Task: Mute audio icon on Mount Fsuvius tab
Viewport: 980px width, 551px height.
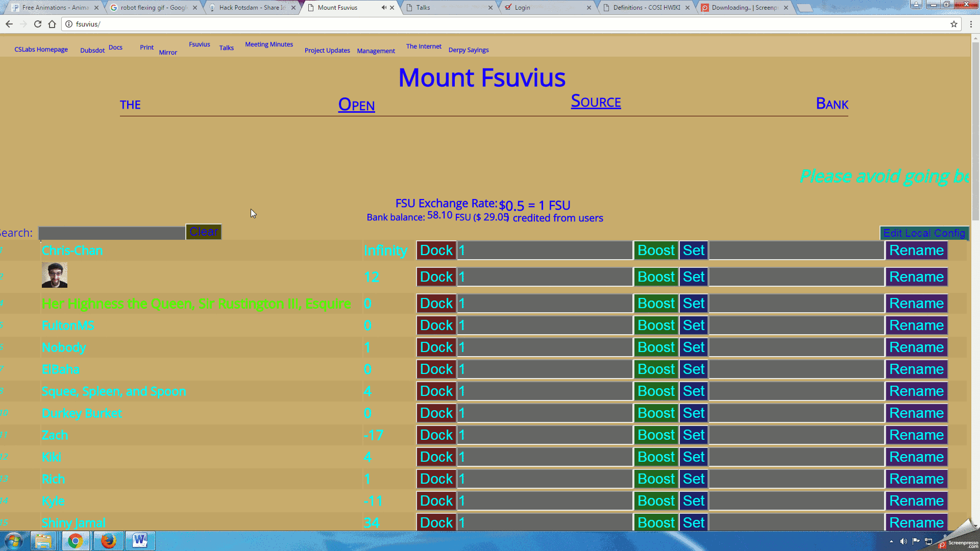Action: tap(383, 8)
